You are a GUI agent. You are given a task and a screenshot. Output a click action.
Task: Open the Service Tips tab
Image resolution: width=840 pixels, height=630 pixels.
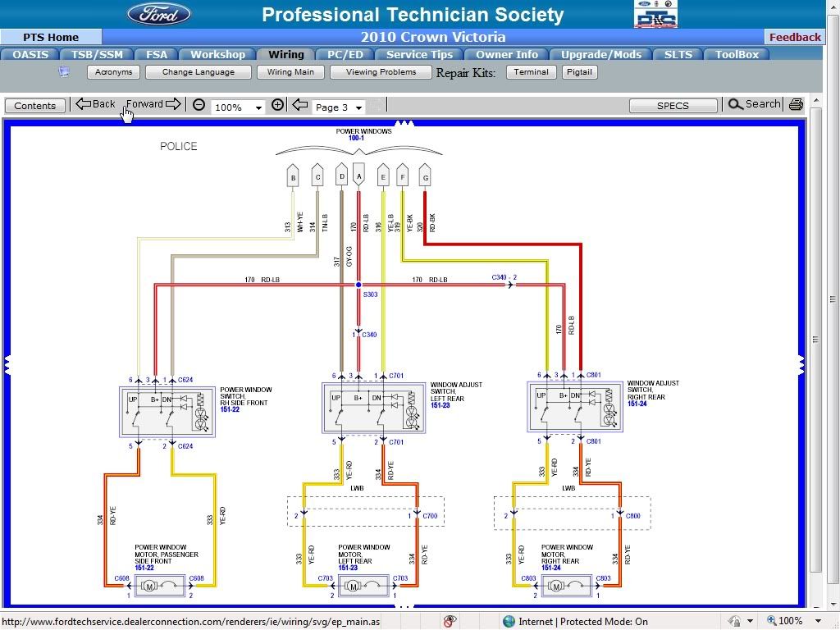[x=419, y=55]
